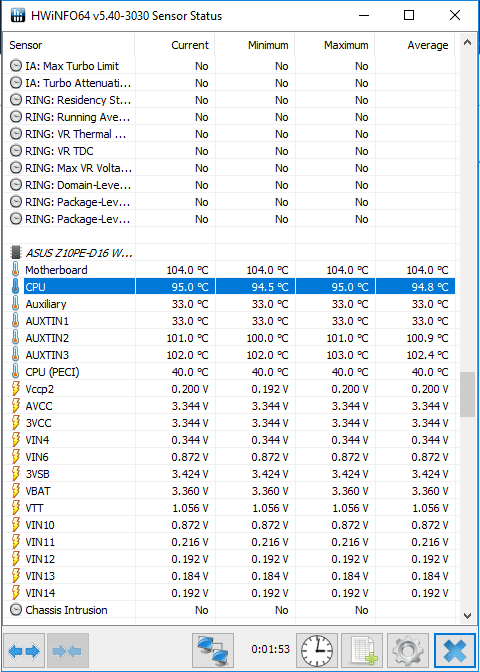Click the Current column header

click(x=175, y=45)
